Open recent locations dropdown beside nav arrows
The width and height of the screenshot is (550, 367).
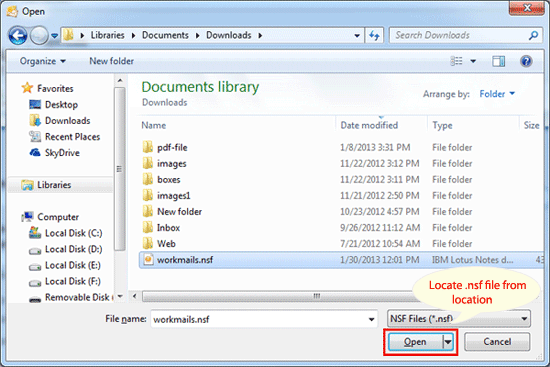click(54, 36)
